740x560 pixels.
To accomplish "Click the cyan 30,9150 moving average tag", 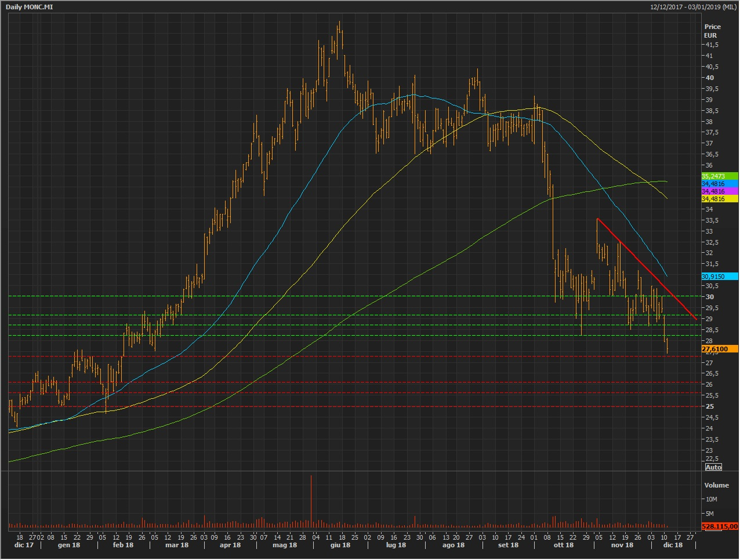I will point(719,277).
